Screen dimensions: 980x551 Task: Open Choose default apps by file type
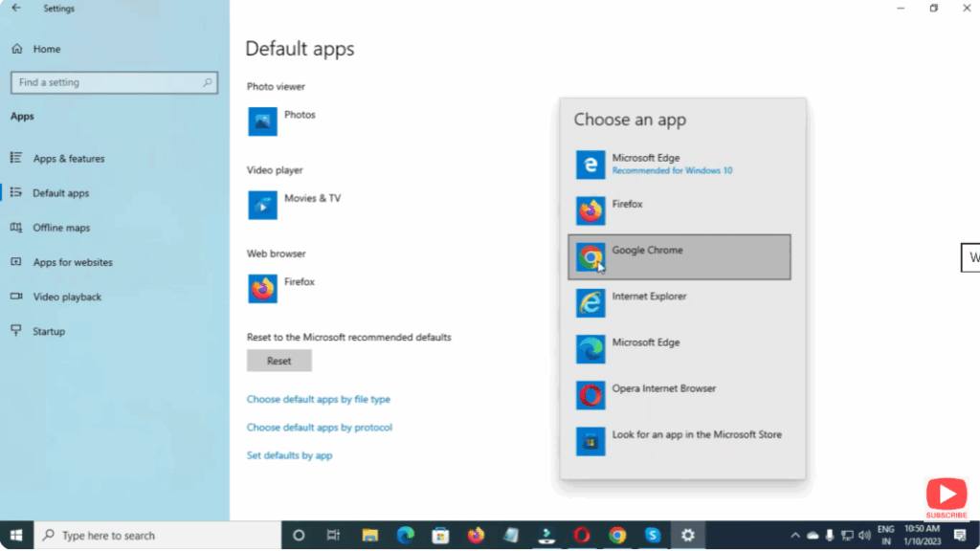(x=318, y=400)
